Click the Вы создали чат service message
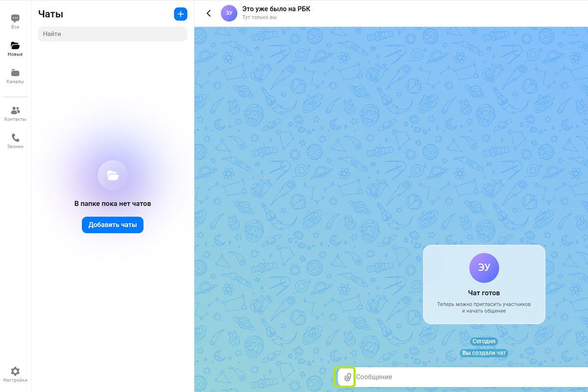 pyautogui.click(x=484, y=353)
